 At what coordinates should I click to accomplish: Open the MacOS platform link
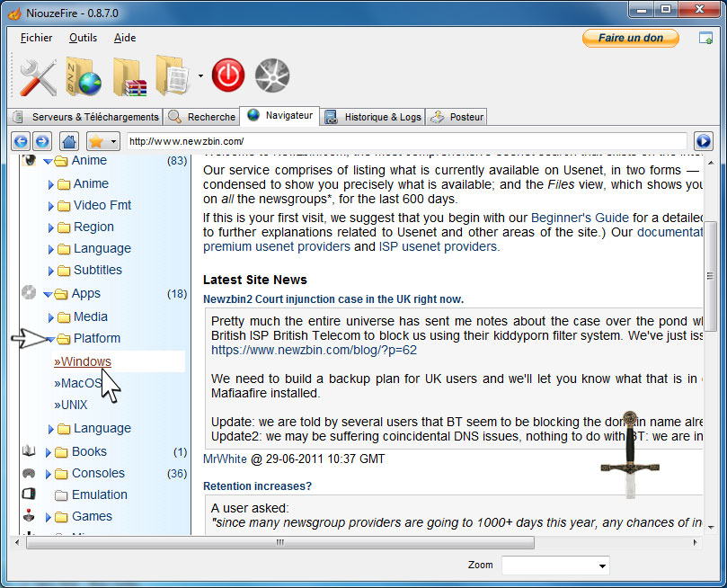[77, 383]
